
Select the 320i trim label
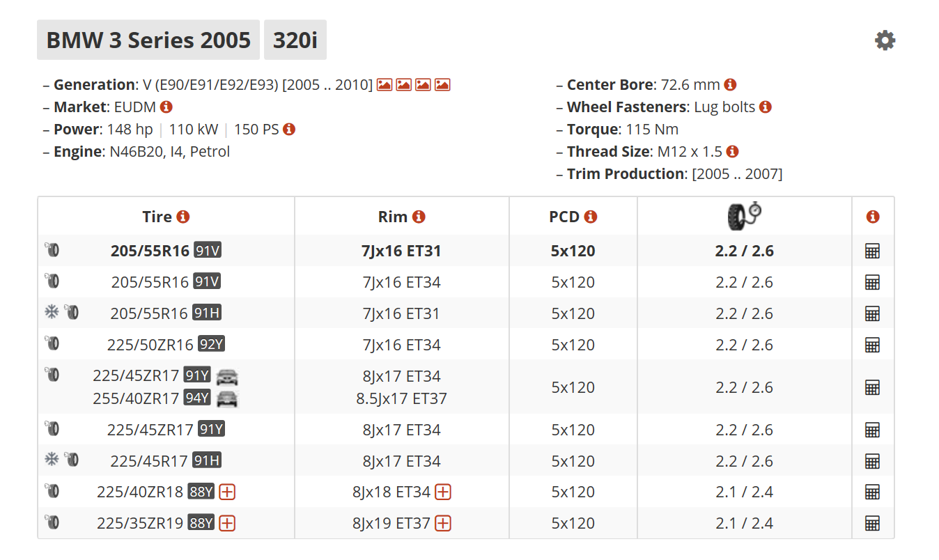295,40
